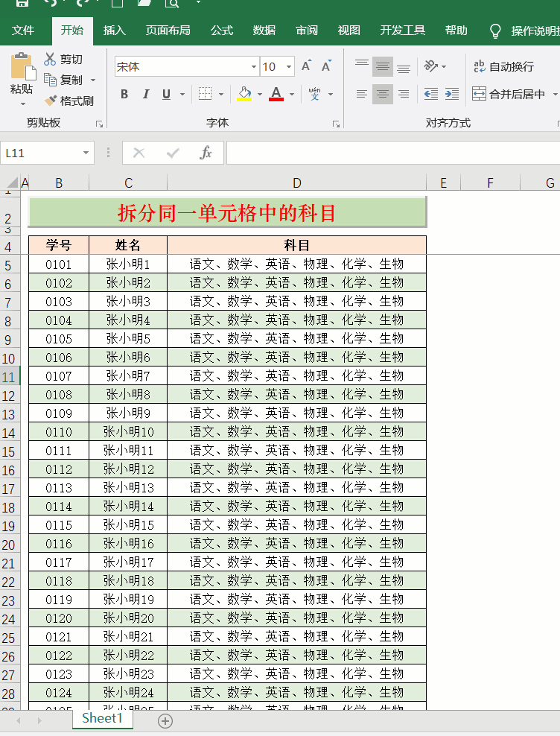Image resolution: width=560 pixels, height=736 pixels.
Task: Switch to the 审阅 Review tab
Action: pyautogui.click(x=307, y=31)
